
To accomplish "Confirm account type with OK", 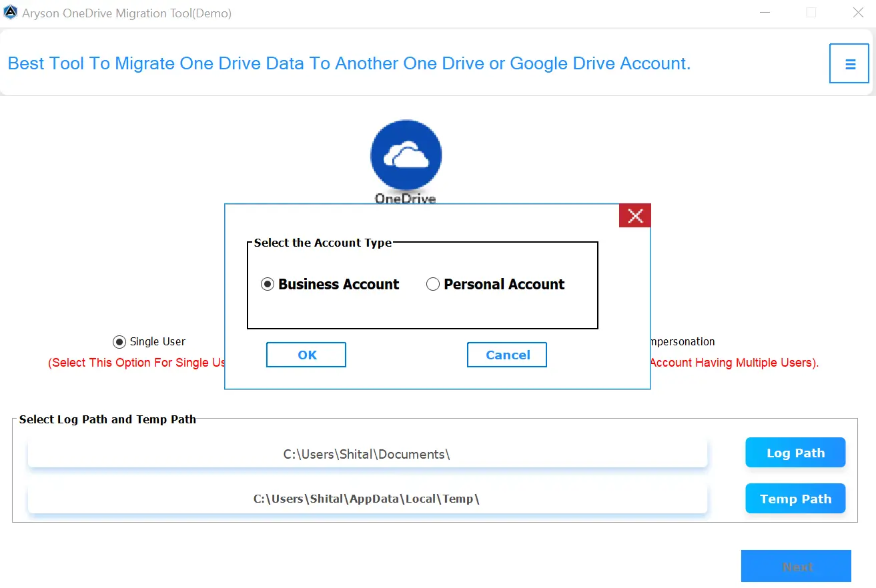I will coord(306,354).
